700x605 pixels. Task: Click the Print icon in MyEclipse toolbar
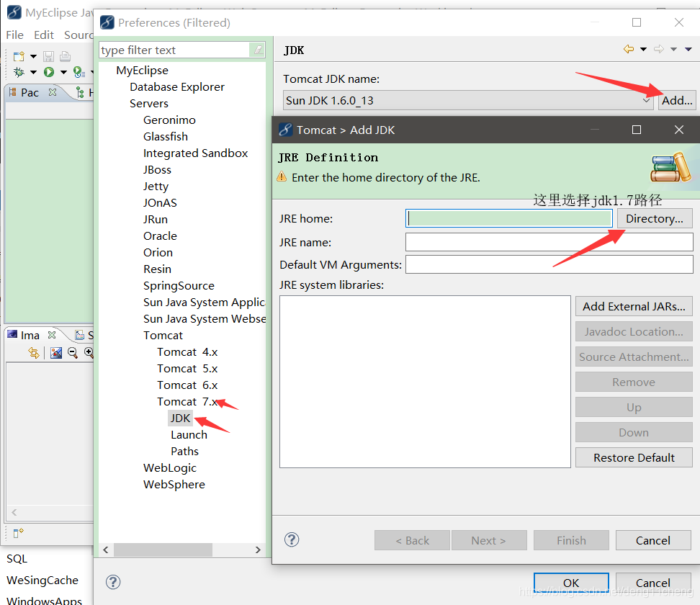pos(66,56)
